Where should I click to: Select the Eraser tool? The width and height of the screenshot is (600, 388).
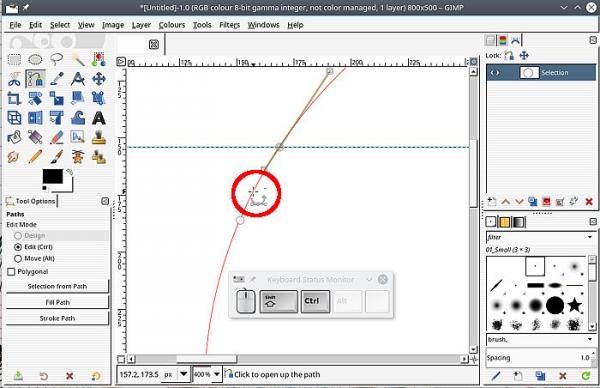click(x=57, y=137)
